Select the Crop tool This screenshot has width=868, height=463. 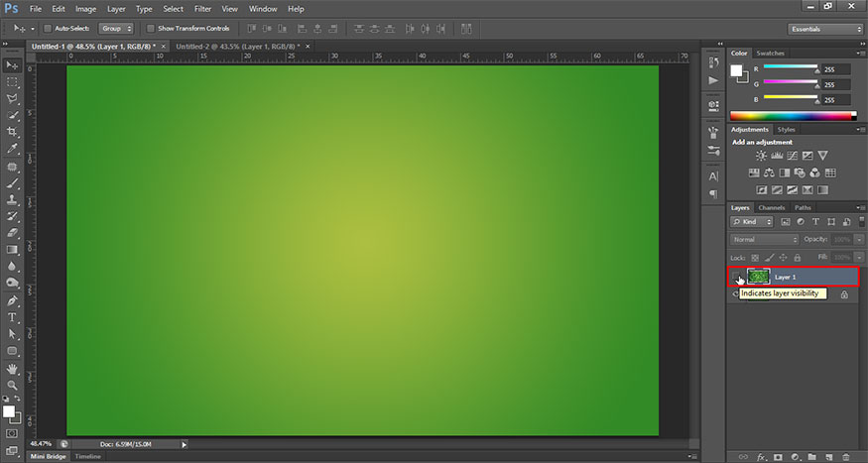tap(12, 132)
